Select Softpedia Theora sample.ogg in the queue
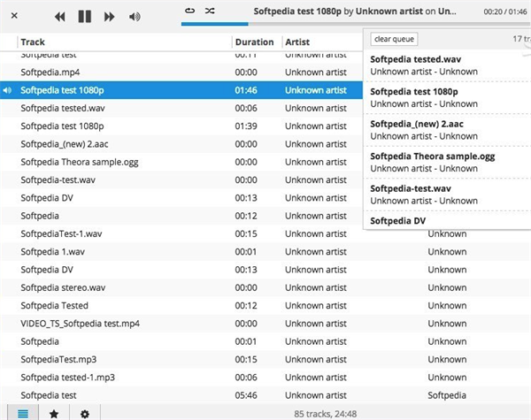This screenshot has width=531, height=420. 447,162
